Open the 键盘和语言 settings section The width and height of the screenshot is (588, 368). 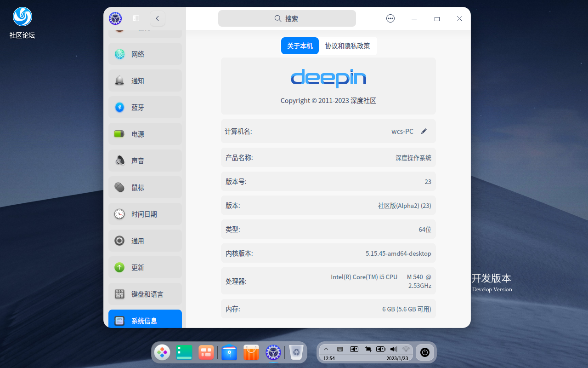145,294
